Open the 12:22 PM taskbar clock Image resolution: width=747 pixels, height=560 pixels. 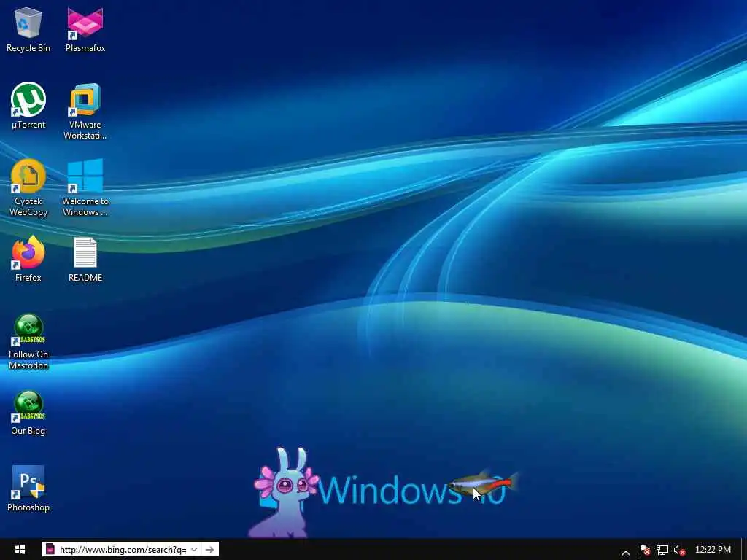[x=713, y=550]
